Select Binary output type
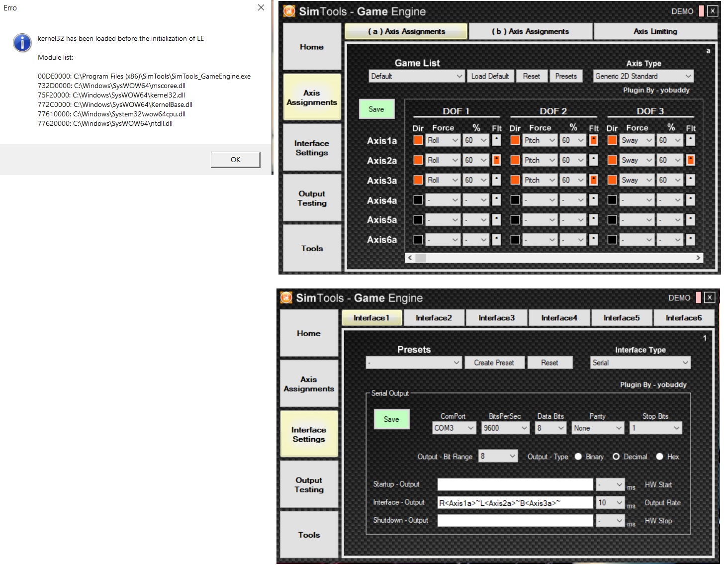728x567 pixels. click(578, 457)
